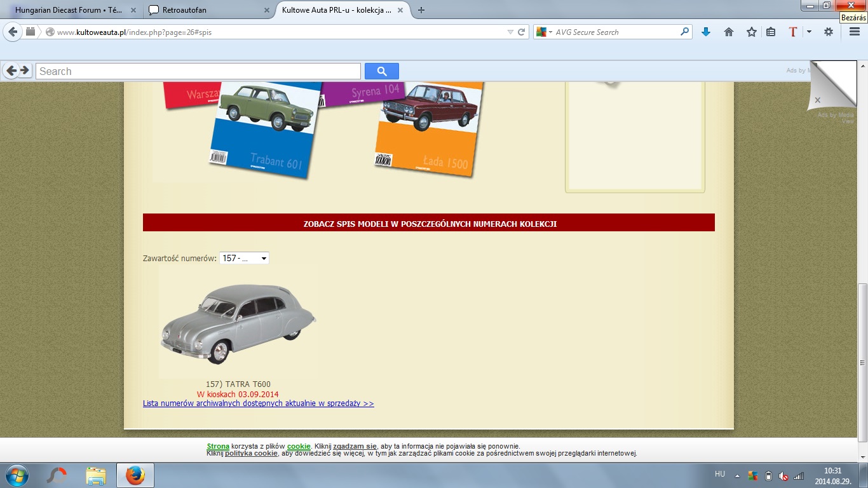Image resolution: width=868 pixels, height=488 pixels.
Task: Bookmark this page with the star icon
Action: (752, 32)
